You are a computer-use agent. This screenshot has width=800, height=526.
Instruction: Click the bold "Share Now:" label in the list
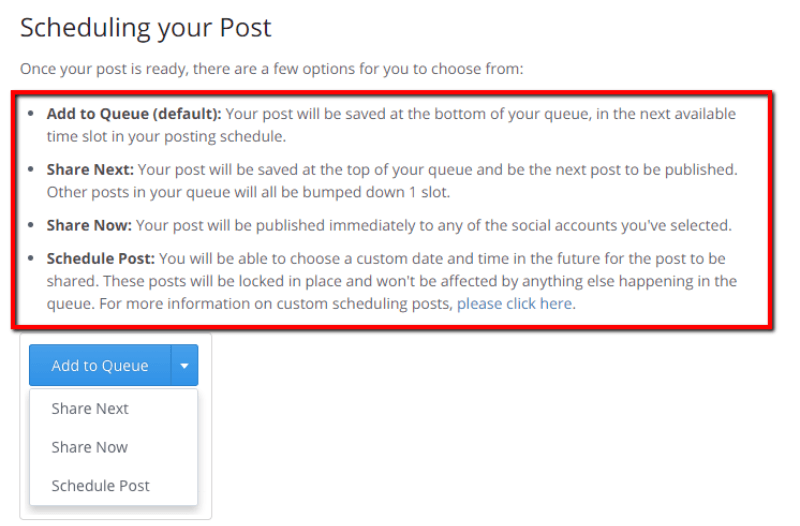click(89, 225)
